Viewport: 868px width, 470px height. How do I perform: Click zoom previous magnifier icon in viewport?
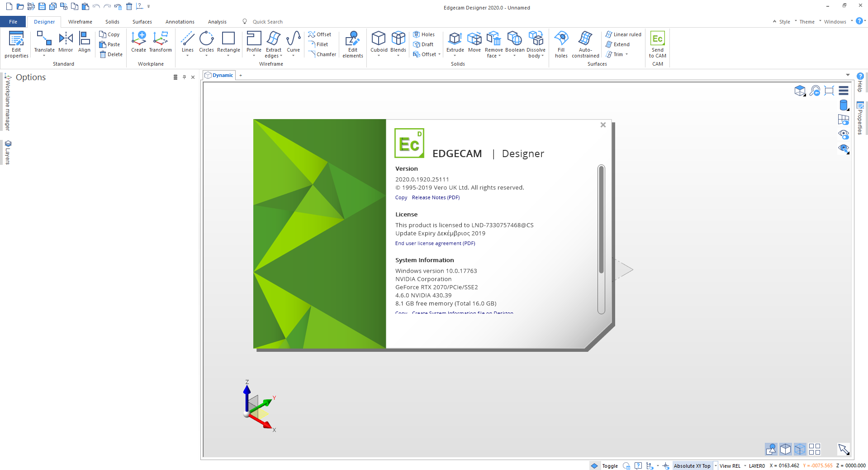(815, 91)
